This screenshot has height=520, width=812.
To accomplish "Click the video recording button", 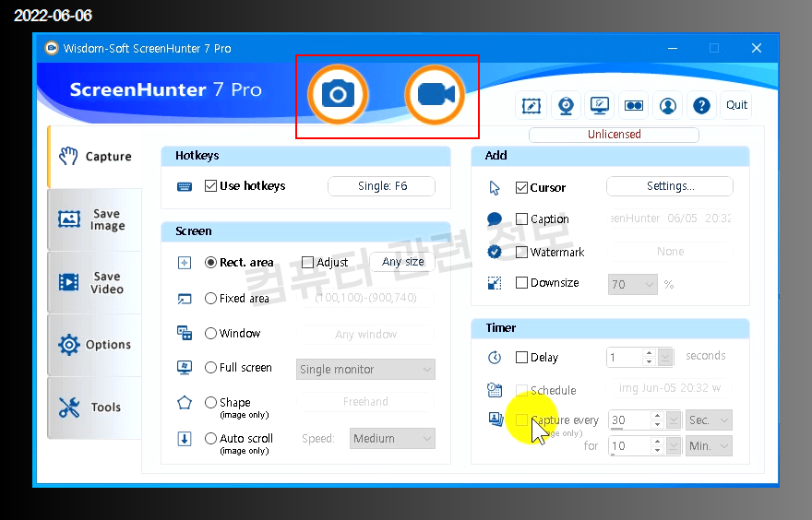I will click(435, 95).
